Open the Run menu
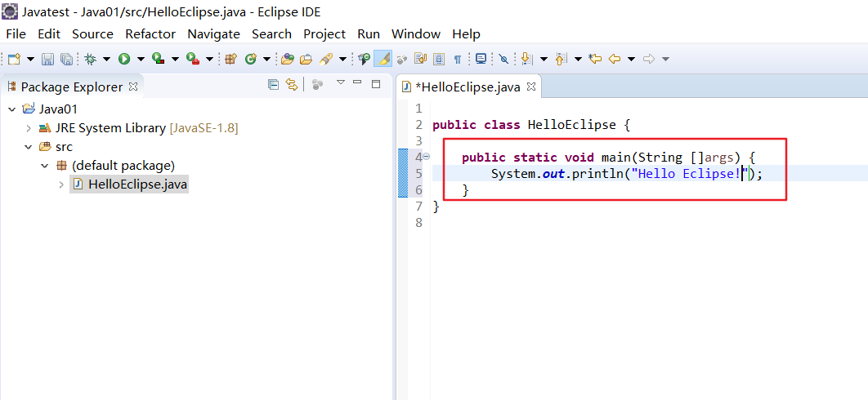 (369, 33)
